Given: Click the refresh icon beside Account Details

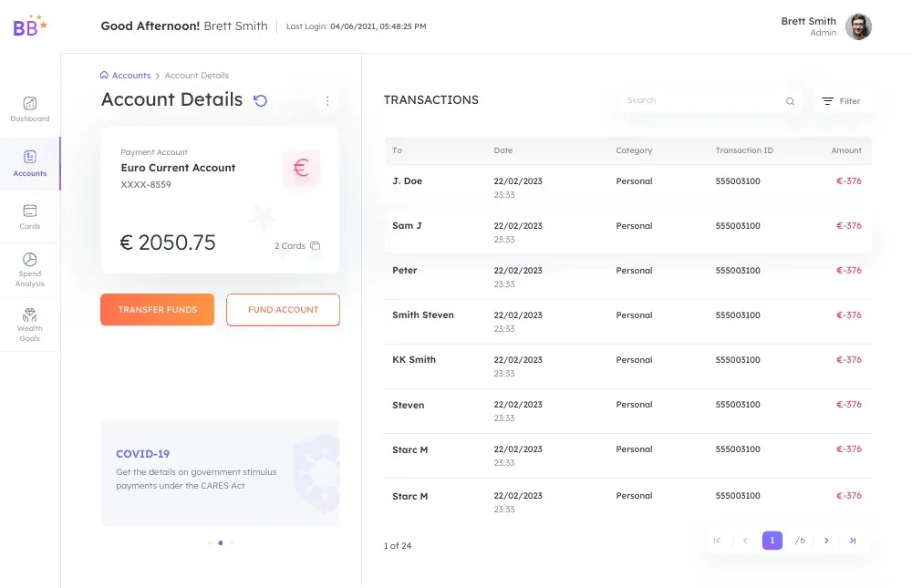Looking at the screenshot, I should pos(260,100).
